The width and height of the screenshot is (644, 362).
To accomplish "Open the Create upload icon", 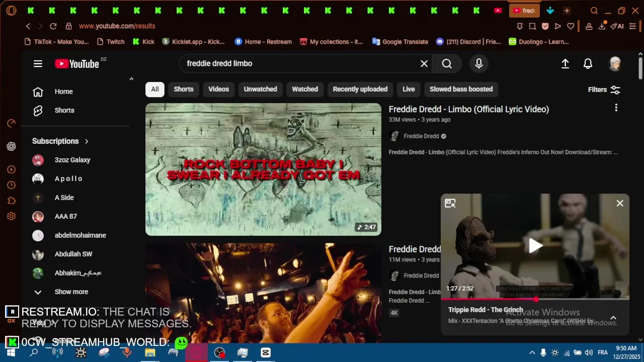I will [x=565, y=63].
